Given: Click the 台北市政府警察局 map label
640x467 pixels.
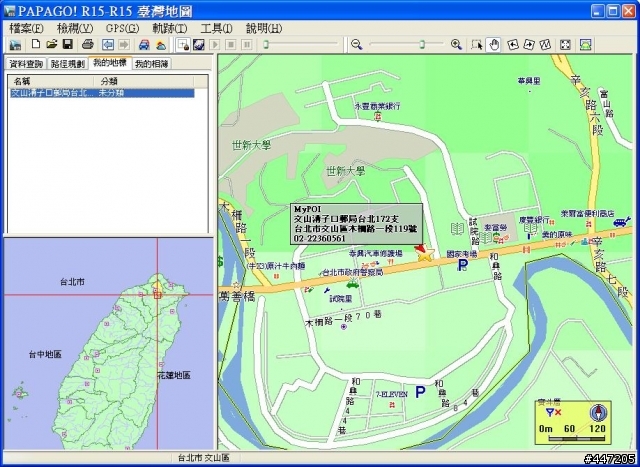Looking at the screenshot, I should tap(353, 272).
